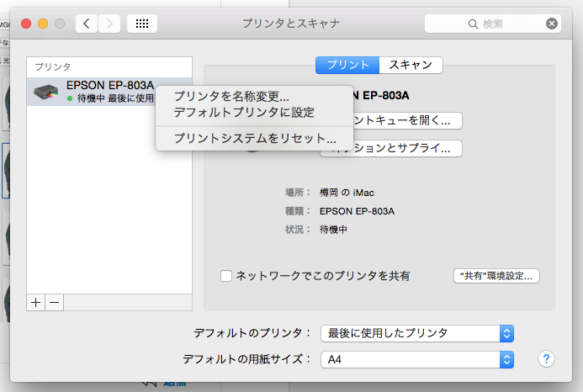Select the EPSON EP-803A printer icon in list
The image size is (583, 392).
pyautogui.click(x=46, y=92)
